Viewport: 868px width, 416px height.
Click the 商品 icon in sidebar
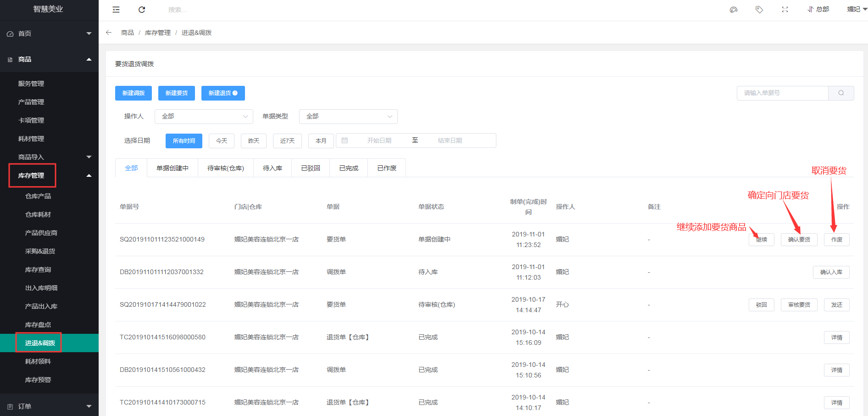coord(10,60)
